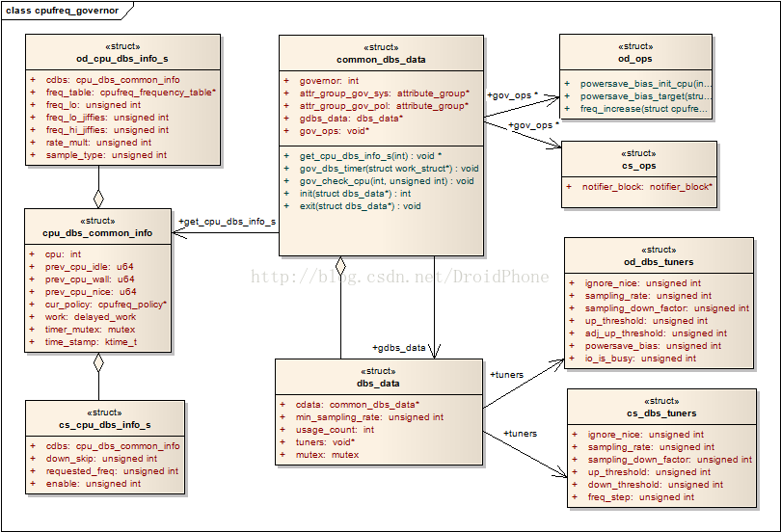Click requested_freq: unsigned int attribute
781x532 pixels.
click(112, 471)
